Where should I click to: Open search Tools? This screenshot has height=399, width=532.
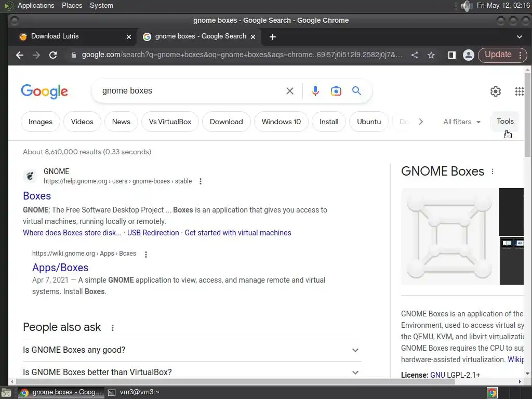[505, 121]
